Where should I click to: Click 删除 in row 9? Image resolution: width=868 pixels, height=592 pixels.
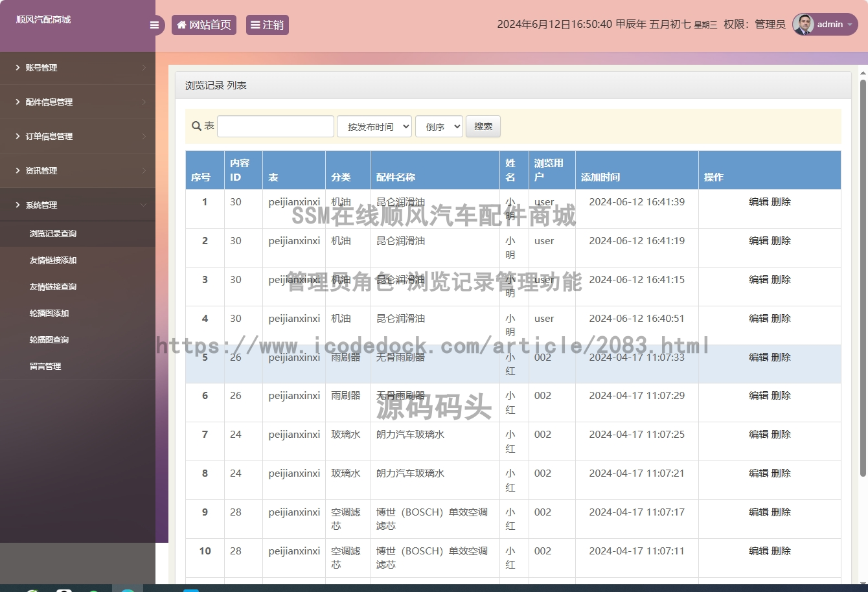pyautogui.click(x=781, y=512)
